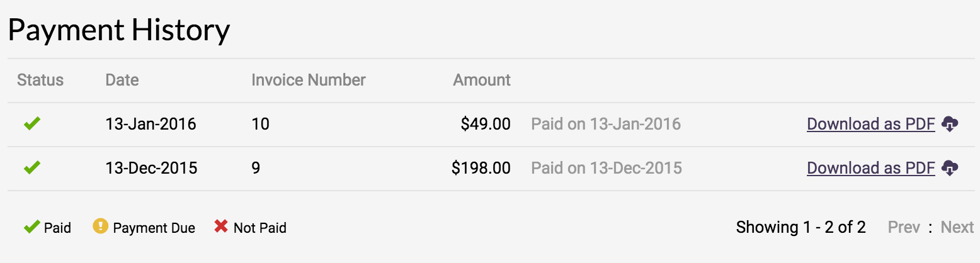Click the Payment History heading

tap(119, 30)
